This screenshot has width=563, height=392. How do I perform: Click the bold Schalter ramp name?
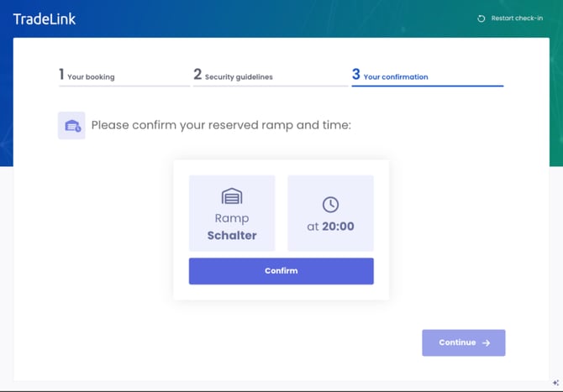[x=232, y=235]
